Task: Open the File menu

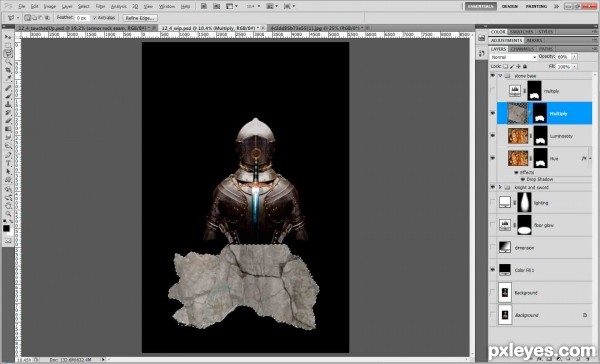Action: [x=22, y=7]
